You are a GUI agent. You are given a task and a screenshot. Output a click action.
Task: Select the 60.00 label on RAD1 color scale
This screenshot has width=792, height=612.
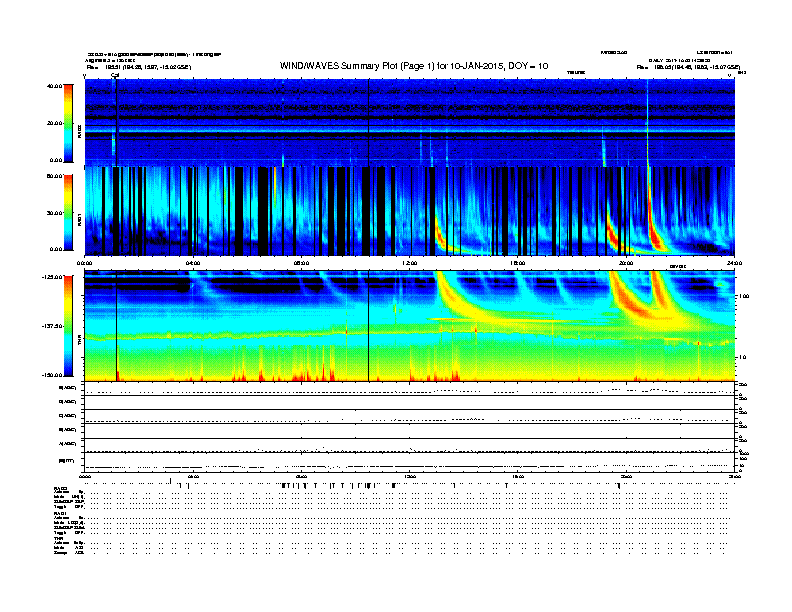(x=54, y=176)
